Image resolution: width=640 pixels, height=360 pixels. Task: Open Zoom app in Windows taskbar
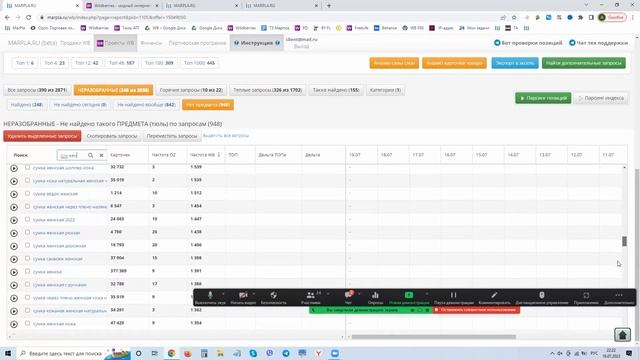coord(335,353)
